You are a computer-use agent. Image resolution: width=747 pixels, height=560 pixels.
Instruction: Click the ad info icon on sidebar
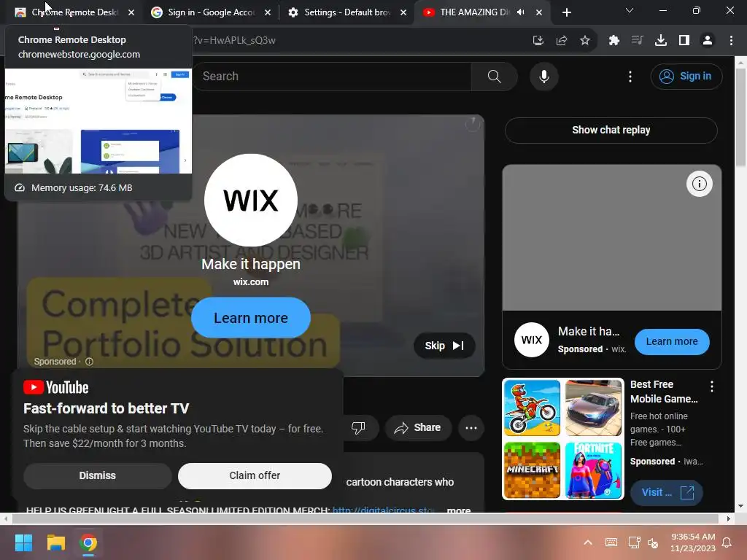699,184
